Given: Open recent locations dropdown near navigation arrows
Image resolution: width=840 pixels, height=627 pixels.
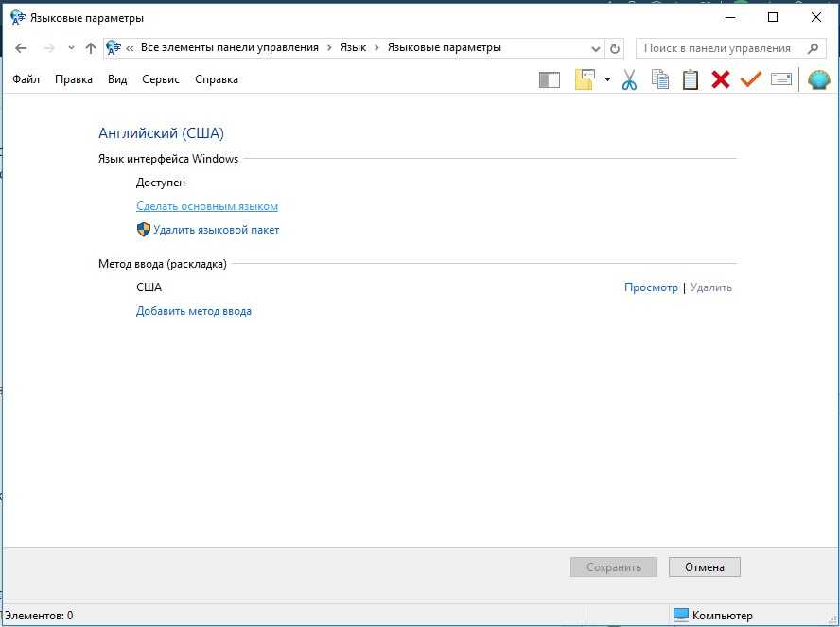Looking at the screenshot, I should point(71,48).
